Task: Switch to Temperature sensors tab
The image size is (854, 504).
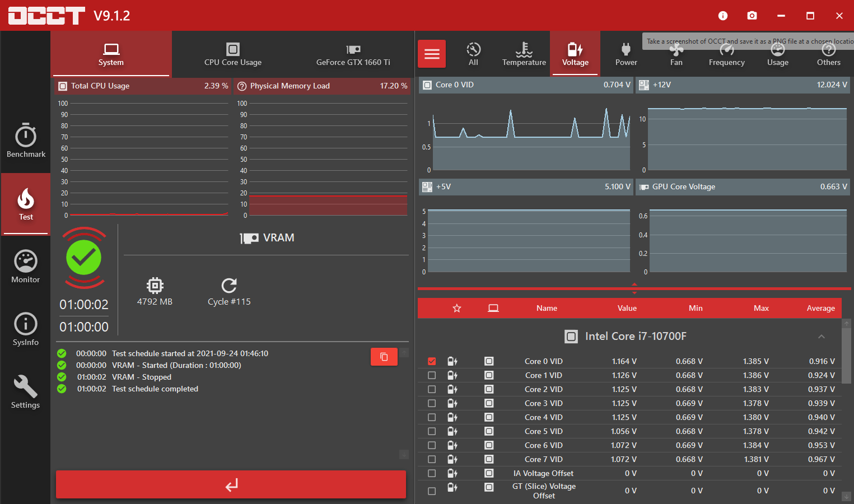Action: coord(524,54)
